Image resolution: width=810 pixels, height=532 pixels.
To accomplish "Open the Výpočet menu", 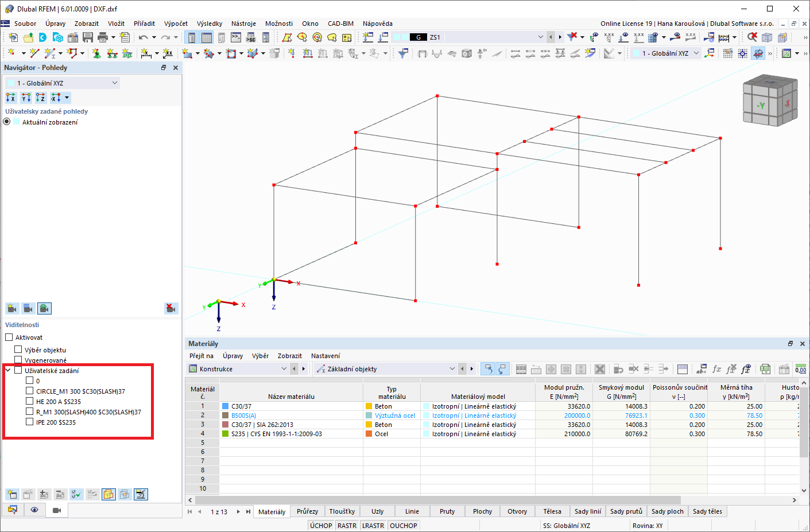I will point(176,24).
